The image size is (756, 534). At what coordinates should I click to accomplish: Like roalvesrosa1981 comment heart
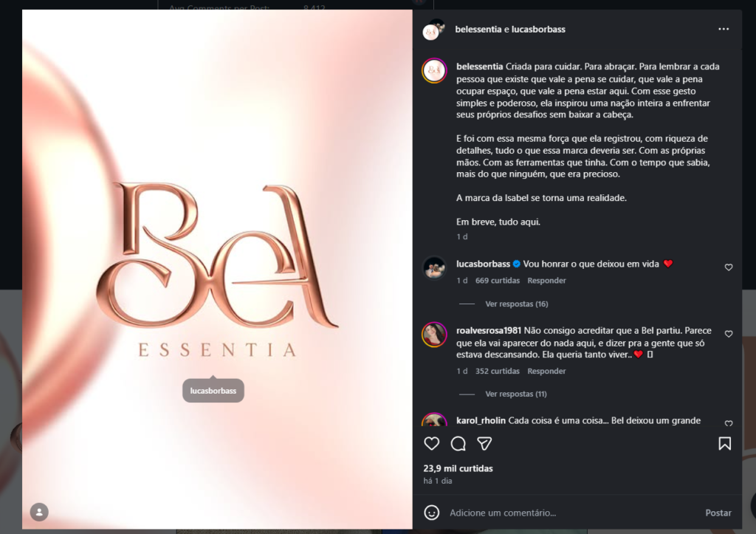click(x=729, y=334)
